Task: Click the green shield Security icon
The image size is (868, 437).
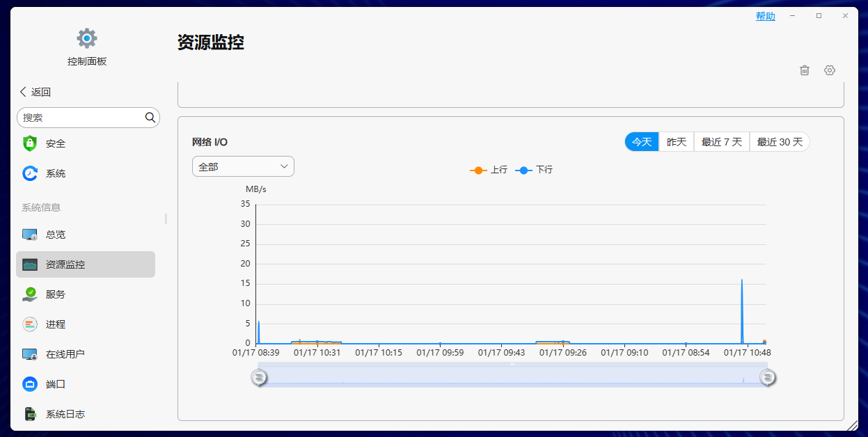Action: tap(29, 143)
